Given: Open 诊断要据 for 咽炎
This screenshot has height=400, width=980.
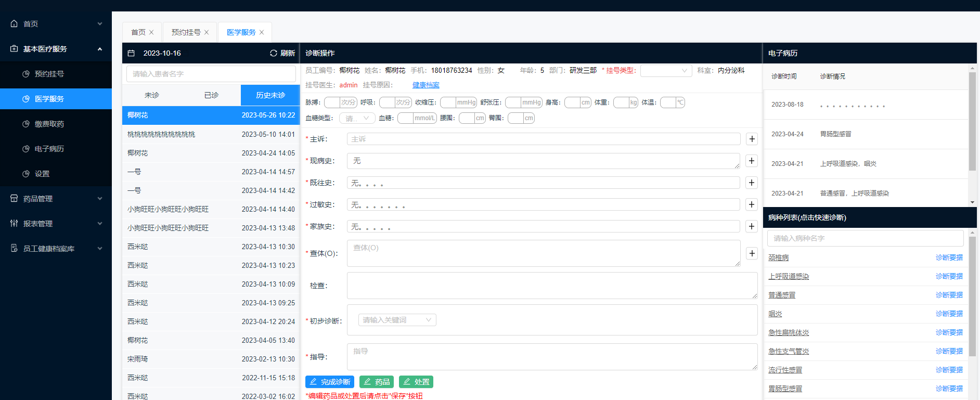Looking at the screenshot, I should coord(949,314).
